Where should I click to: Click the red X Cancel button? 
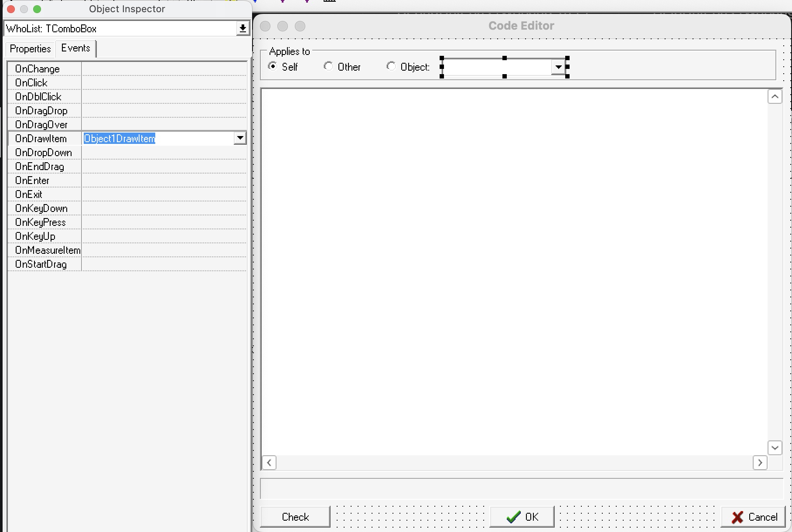click(753, 517)
